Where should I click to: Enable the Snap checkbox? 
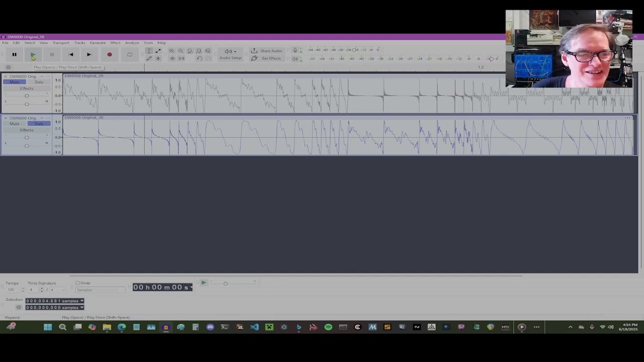pos(78,283)
